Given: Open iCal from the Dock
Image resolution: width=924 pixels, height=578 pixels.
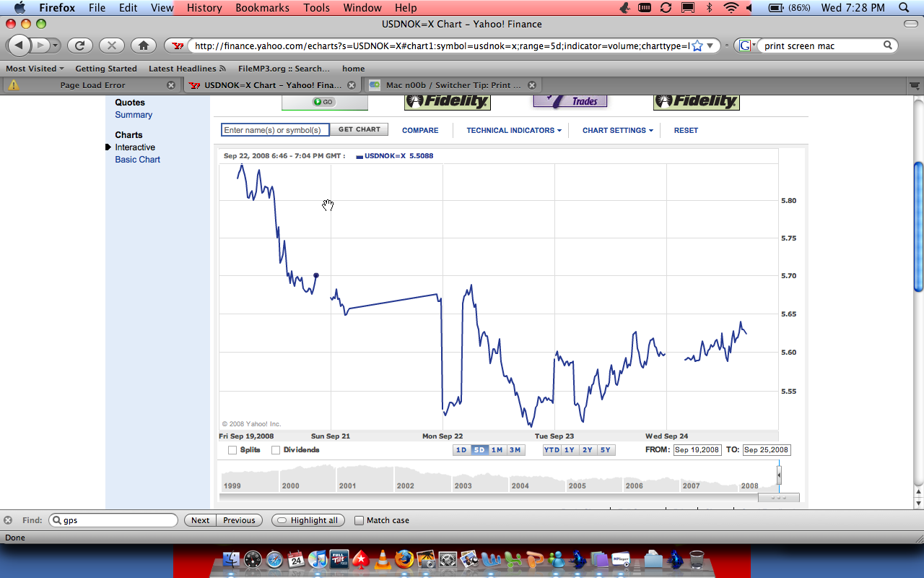Looking at the screenshot, I should [296, 559].
